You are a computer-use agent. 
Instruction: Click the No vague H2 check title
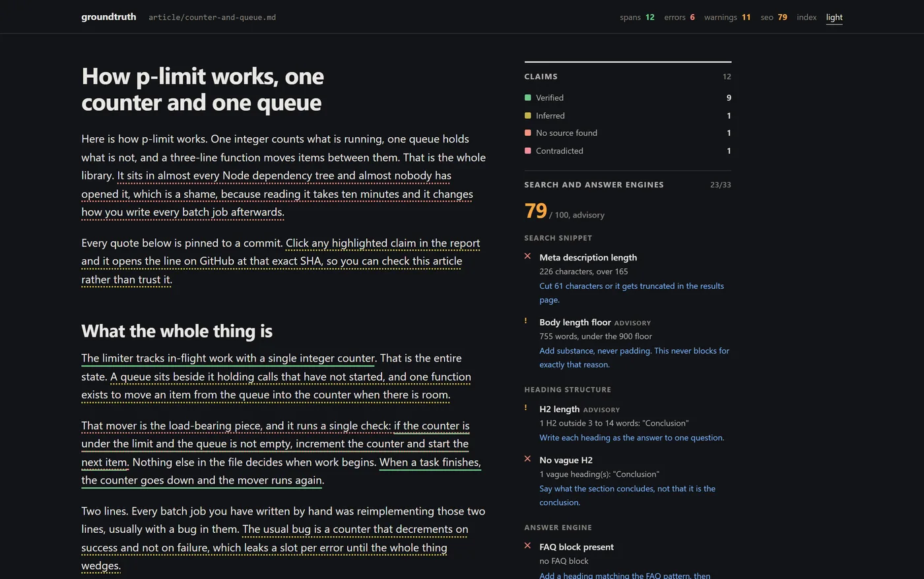tap(566, 460)
